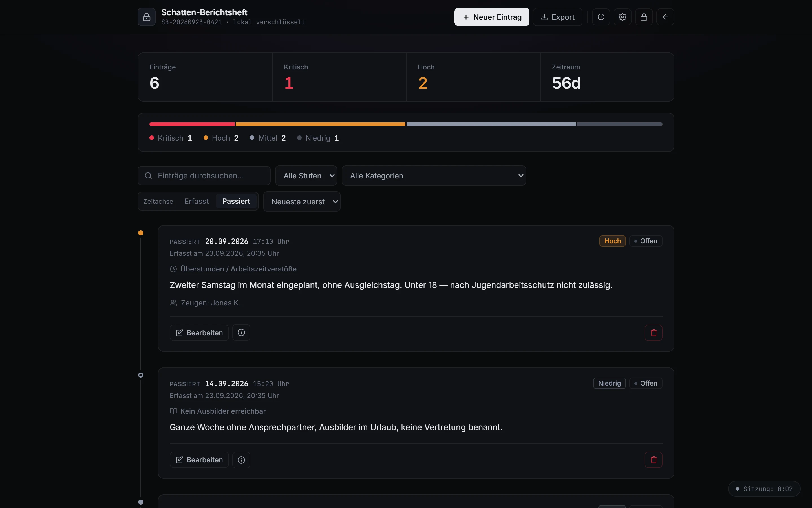Switch timeline to Erfasst
Image resolution: width=812 pixels, height=508 pixels.
(196, 201)
